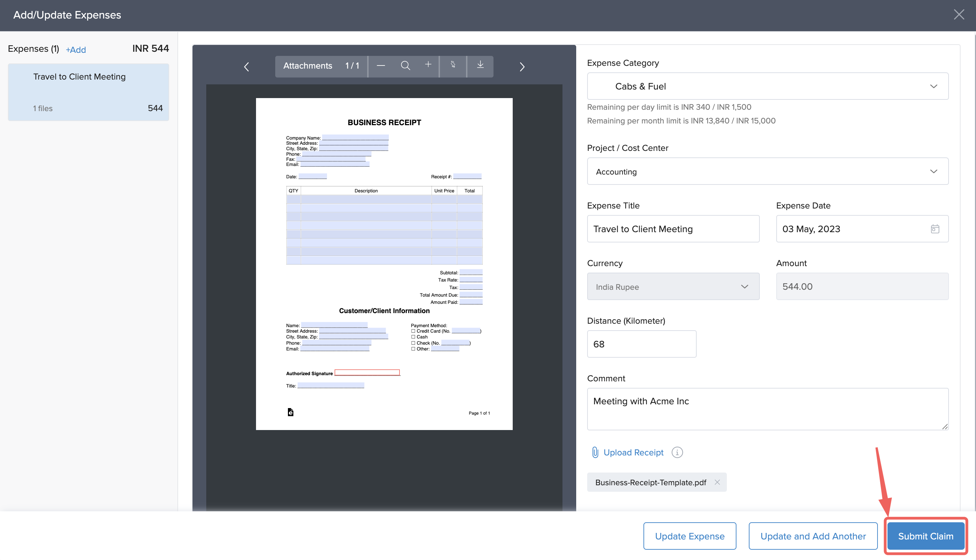Click the magnifier reset zoom icon
The image size is (976, 560).
[x=405, y=66]
